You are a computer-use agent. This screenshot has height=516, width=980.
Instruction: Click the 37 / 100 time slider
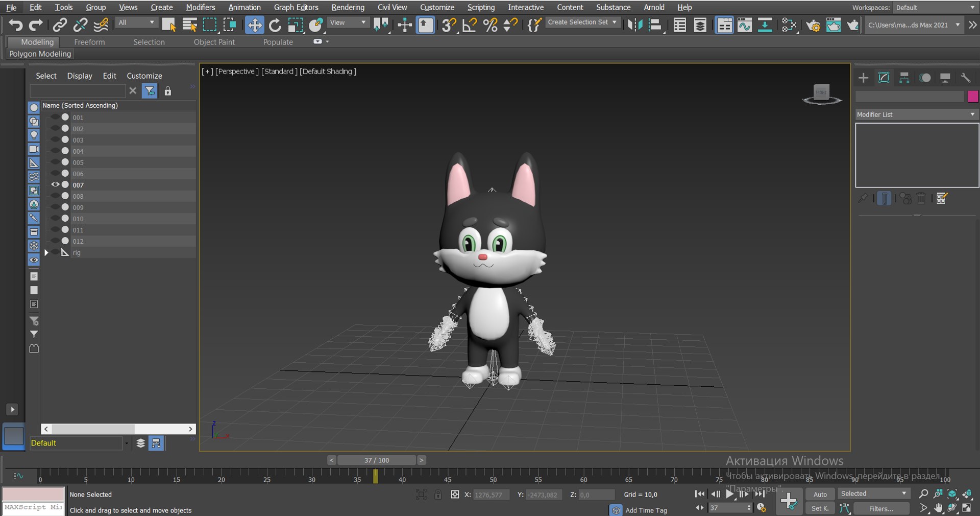(x=377, y=460)
